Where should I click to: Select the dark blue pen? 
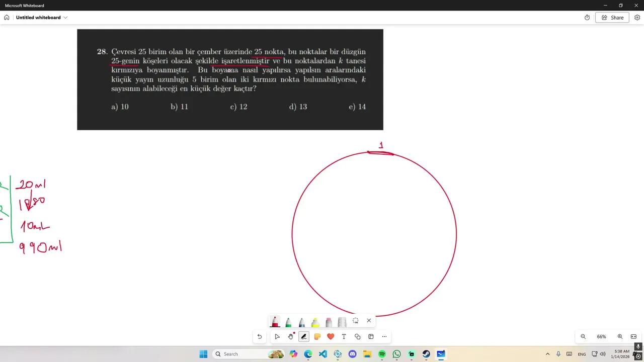302,322
